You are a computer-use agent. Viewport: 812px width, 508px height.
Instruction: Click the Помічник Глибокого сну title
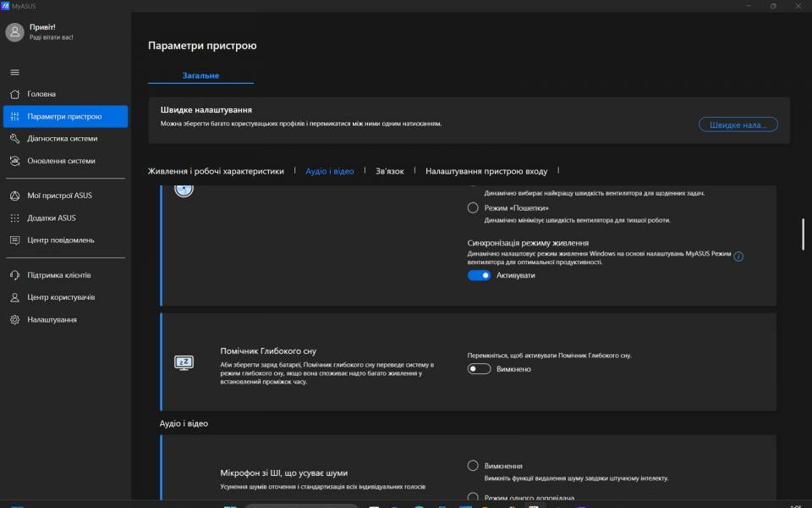click(x=268, y=351)
